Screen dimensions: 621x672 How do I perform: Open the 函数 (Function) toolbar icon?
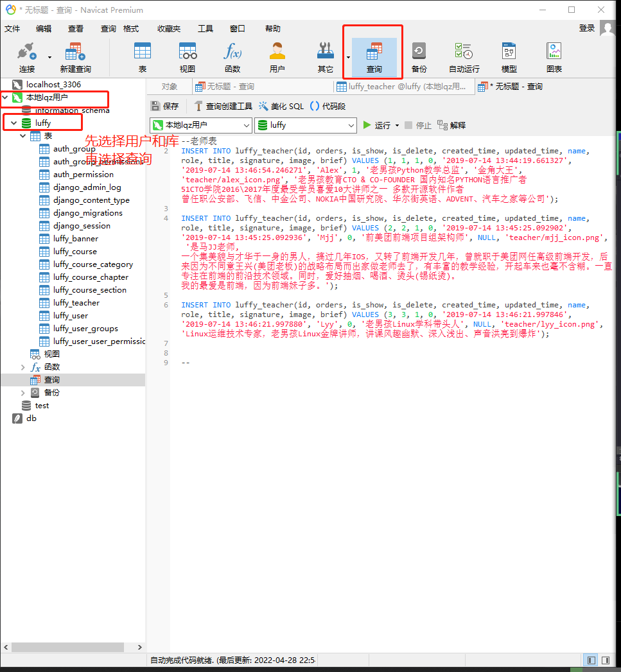pyautogui.click(x=232, y=57)
